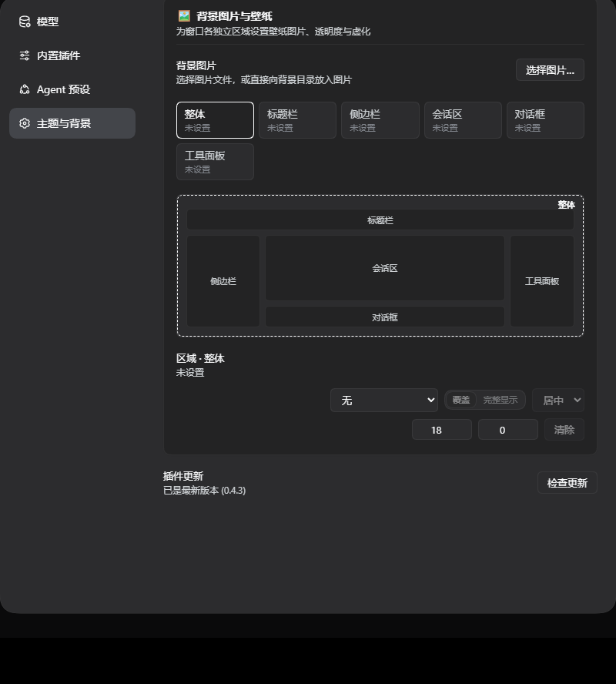Click the 会话区 area in layout preview
This screenshot has width=616, height=684.
pyautogui.click(x=384, y=268)
